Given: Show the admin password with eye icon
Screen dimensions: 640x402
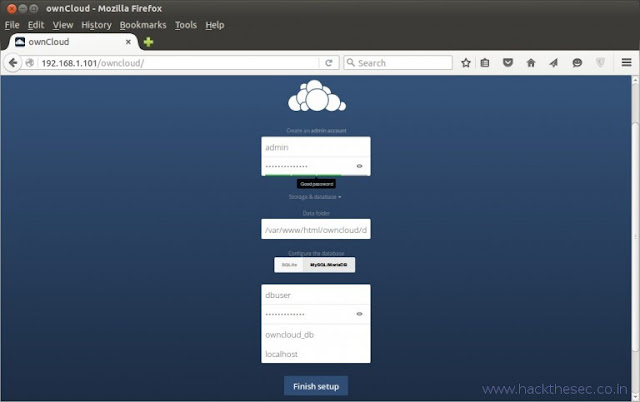Looking at the screenshot, I should tap(360, 166).
